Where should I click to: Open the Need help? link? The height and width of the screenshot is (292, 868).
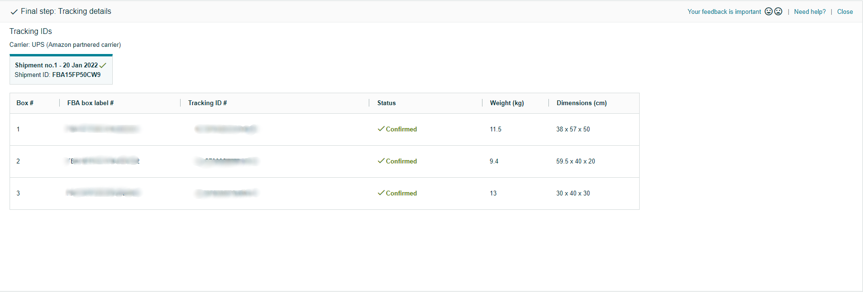809,12
